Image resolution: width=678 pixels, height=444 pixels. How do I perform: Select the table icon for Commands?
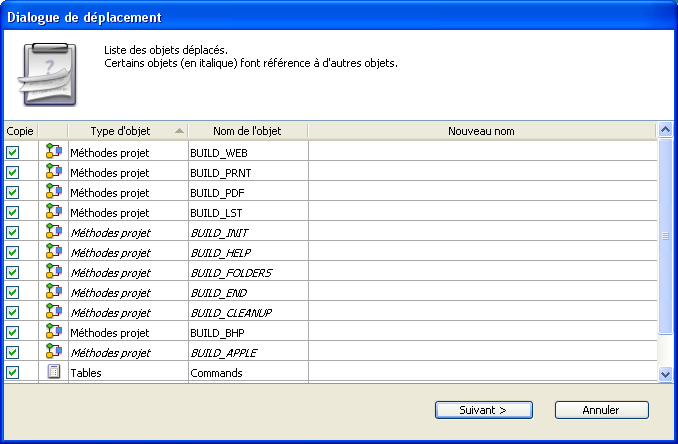54,372
